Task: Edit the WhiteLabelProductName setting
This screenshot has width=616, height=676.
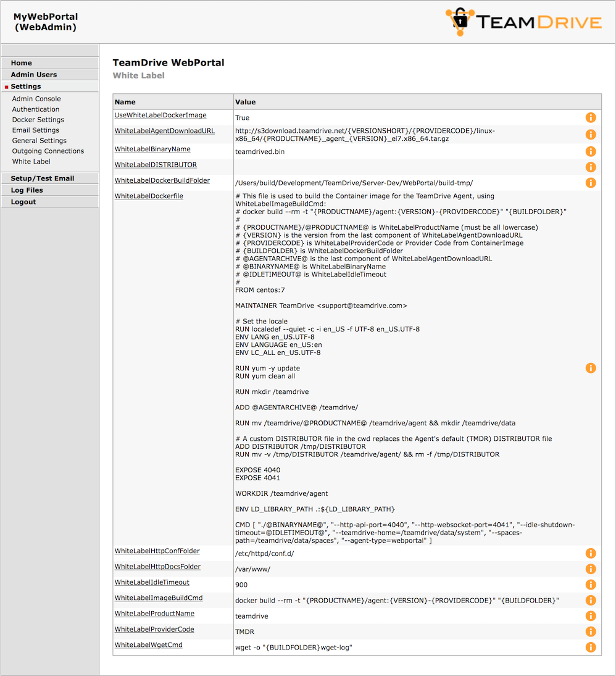Action: (x=154, y=614)
